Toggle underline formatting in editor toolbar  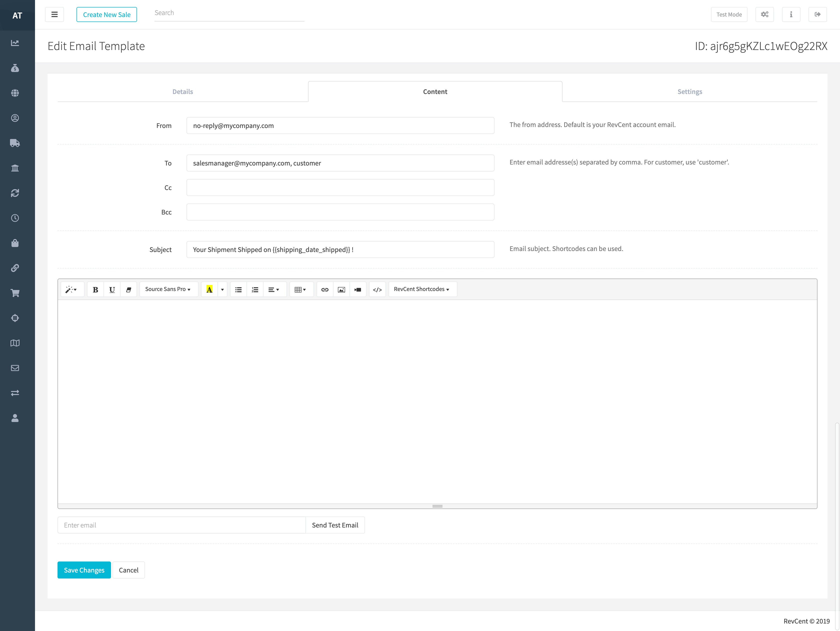[x=112, y=289]
